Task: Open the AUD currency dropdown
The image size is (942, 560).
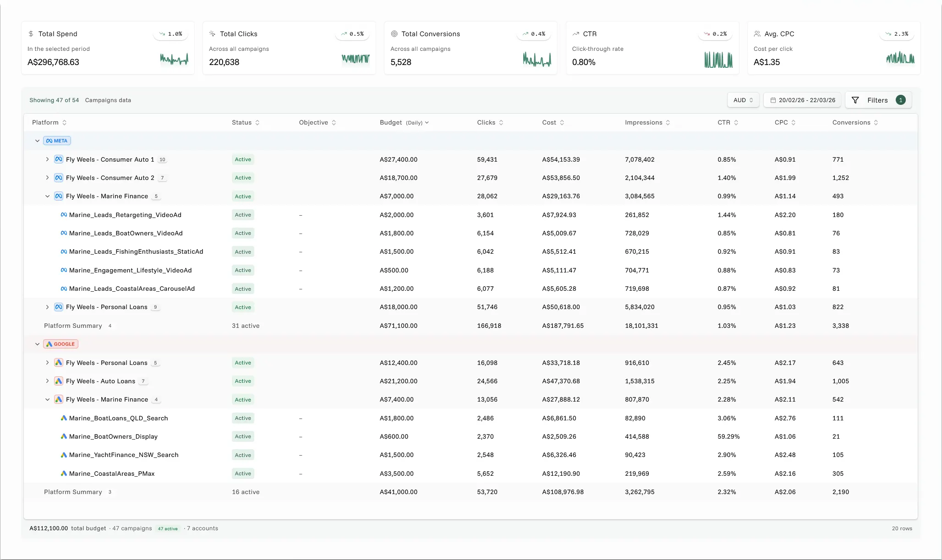Action: (x=743, y=100)
